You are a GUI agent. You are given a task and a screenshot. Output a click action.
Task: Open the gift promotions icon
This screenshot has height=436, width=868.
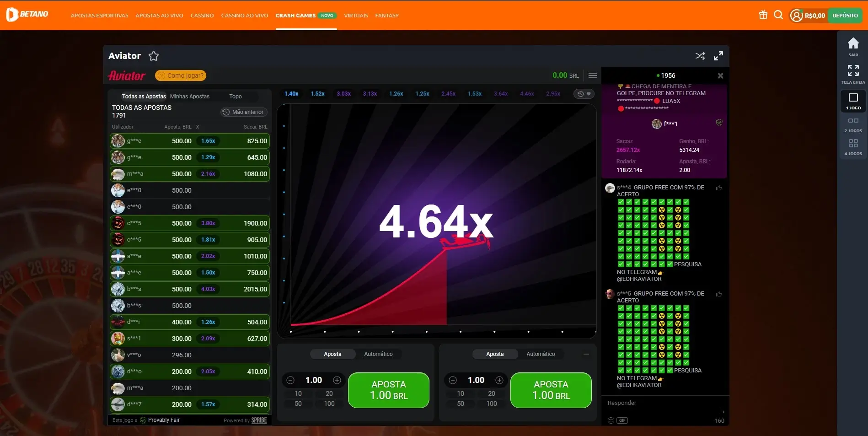point(763,15)
